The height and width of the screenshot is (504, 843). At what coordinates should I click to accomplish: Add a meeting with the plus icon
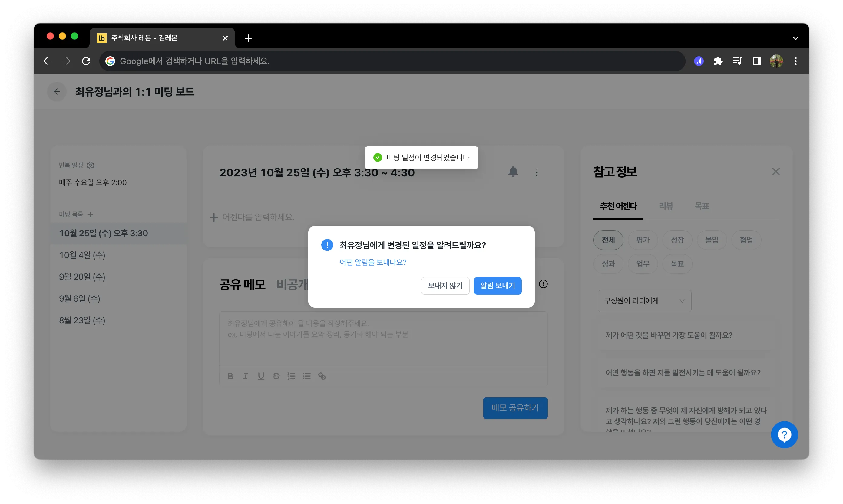(x=90, y=214)
